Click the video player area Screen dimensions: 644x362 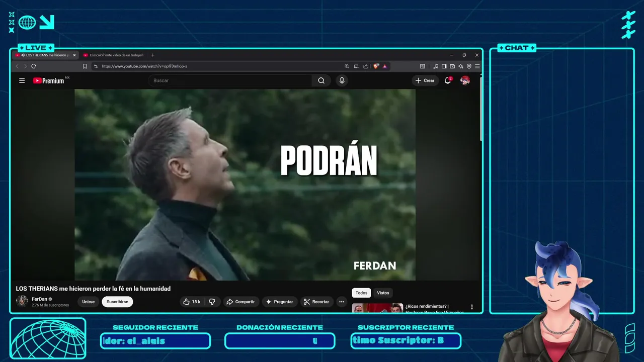(245, 185)
